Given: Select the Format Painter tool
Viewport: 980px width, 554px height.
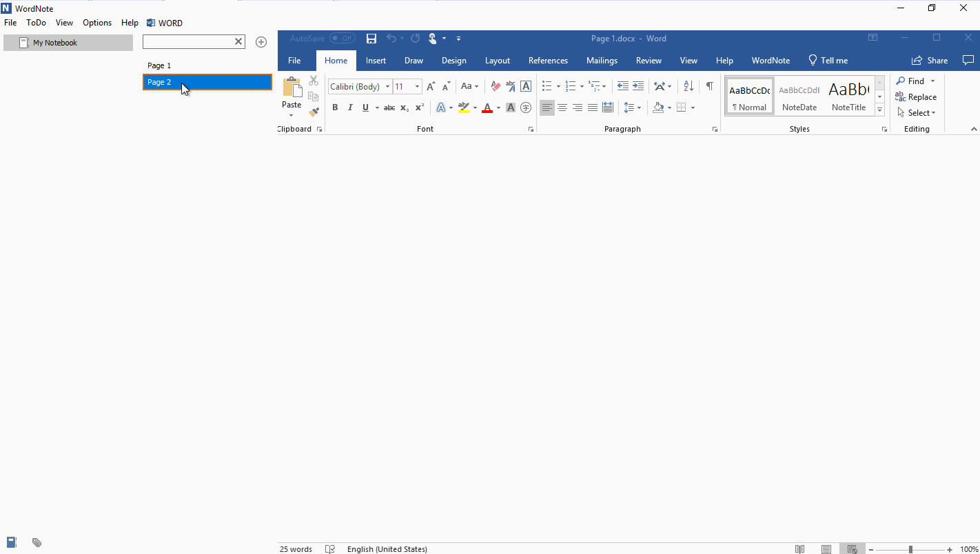Looking at the screenshot, I should [313, 112].
